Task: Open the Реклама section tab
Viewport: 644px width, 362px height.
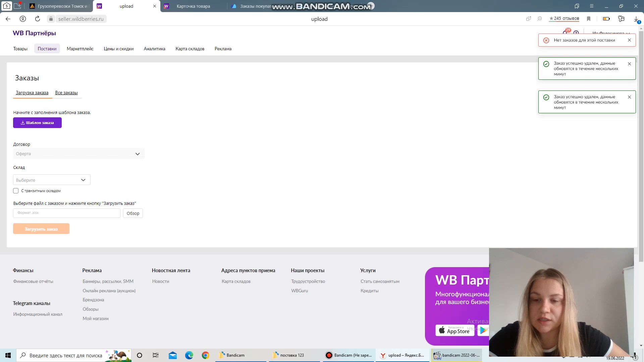Action: 223,49
